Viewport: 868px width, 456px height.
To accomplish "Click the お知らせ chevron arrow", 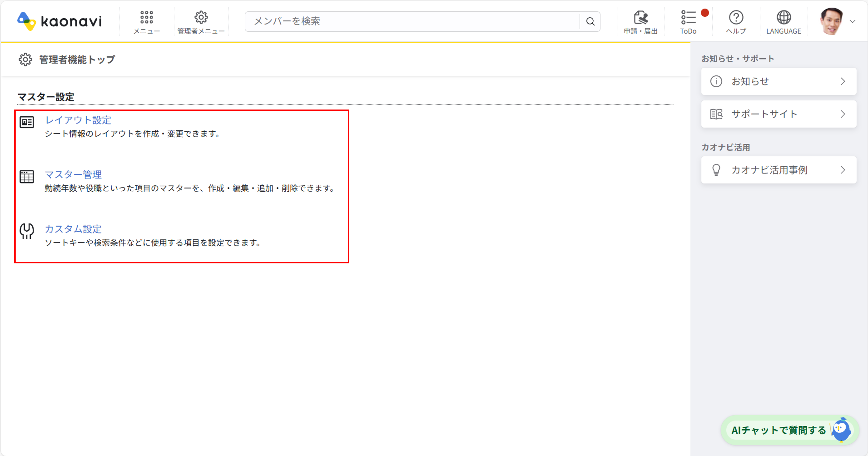I will [843, 81].
